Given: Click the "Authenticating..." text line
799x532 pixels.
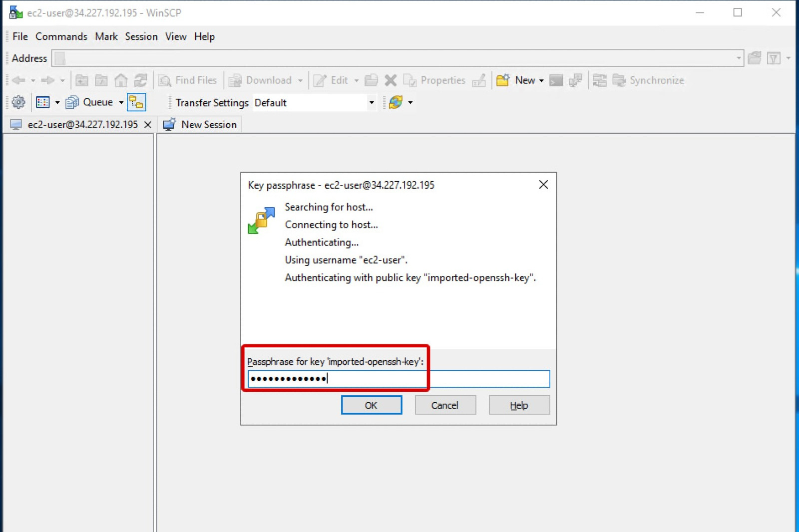Looking at the screenshot, I should (x=322, y=242).
